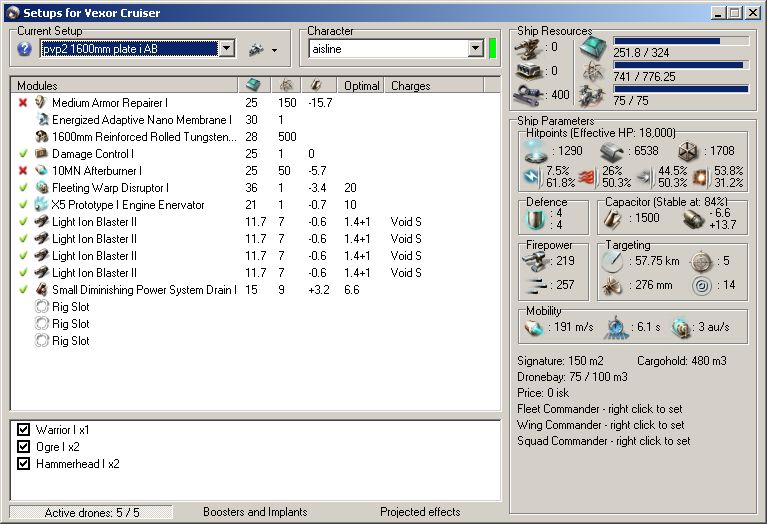Viewport: 767px width, 524px height.
Task: Click the launcher hardpoints icon in Ship Resources
Action: 529,71
